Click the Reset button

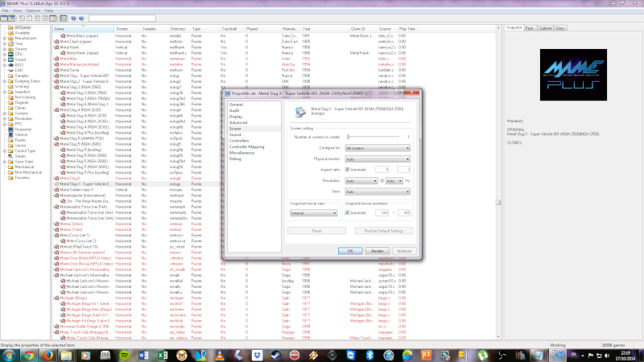[x=316, y=231]
